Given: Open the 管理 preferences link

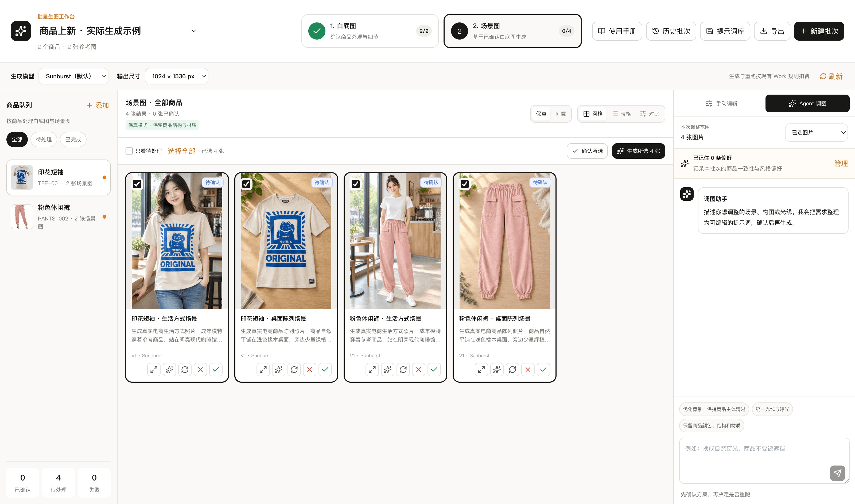Looking at the screenshot, I should (841, 163).
